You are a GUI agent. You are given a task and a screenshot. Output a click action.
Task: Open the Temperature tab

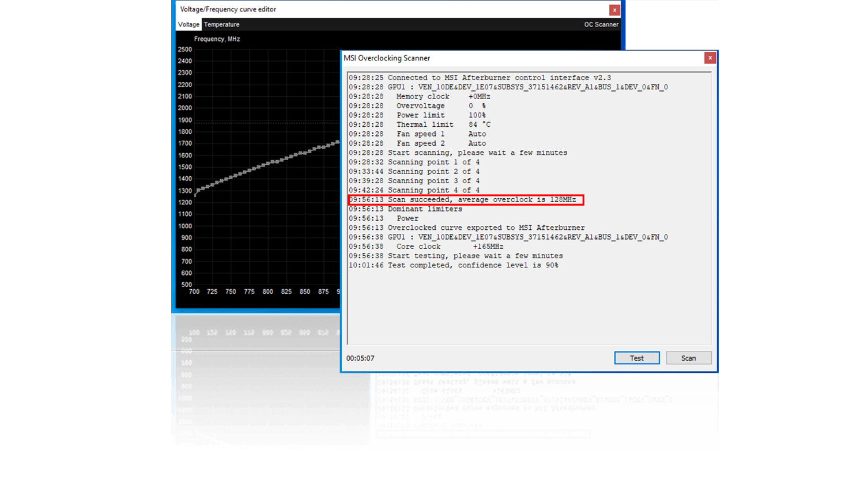click(x=221, y=25)
